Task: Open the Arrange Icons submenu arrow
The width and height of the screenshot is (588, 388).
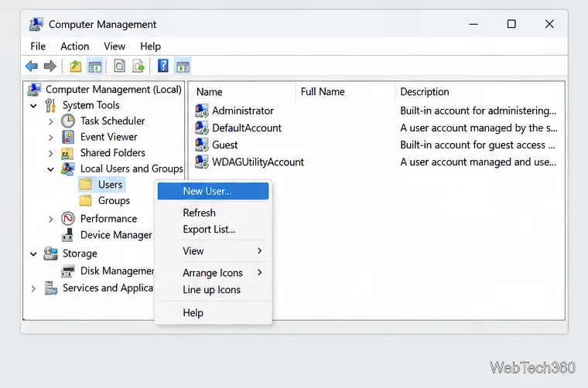Action: 260,272
